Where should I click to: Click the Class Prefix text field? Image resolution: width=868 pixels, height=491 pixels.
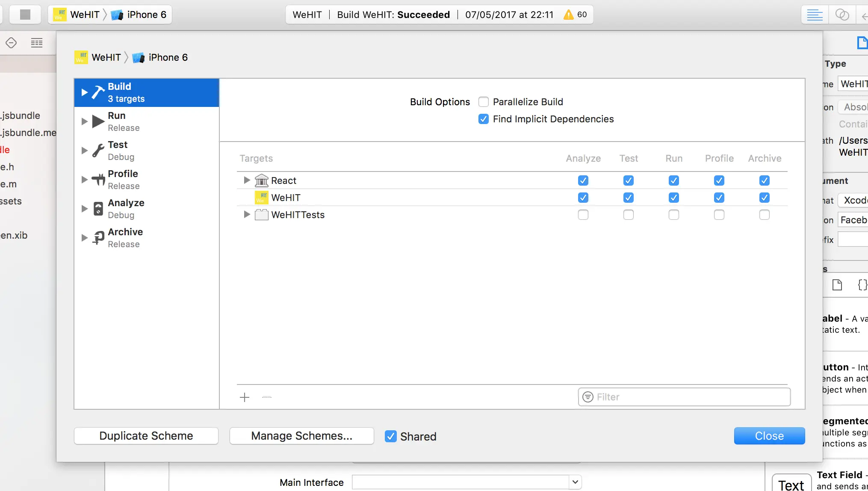coord(853,240)
